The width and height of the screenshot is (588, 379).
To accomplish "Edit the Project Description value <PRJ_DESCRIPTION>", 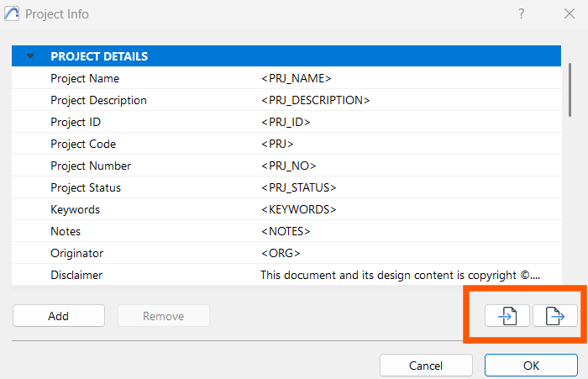I will click(315, 100).
